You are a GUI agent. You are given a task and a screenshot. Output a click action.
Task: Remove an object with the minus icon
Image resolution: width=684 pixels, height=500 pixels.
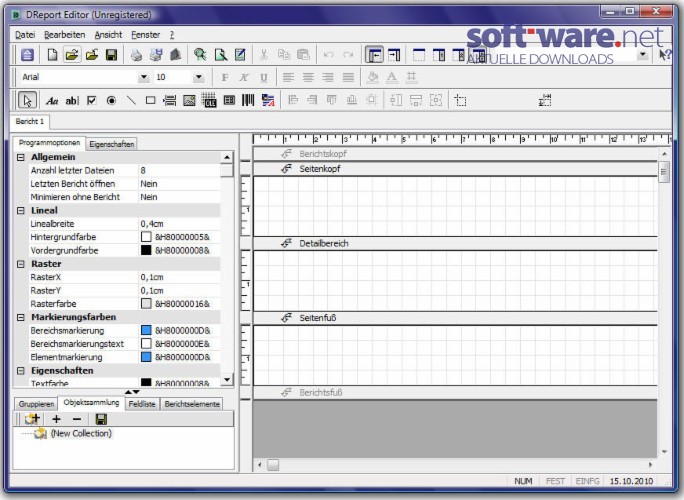point(77,419)
